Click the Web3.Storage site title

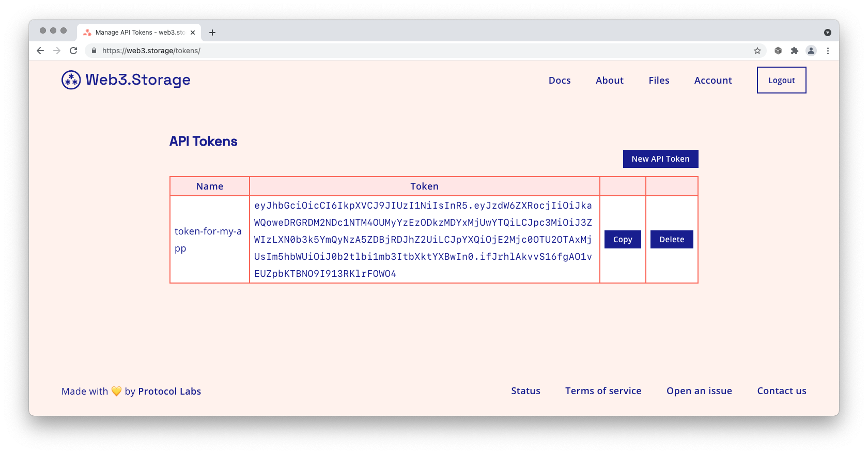138,80
